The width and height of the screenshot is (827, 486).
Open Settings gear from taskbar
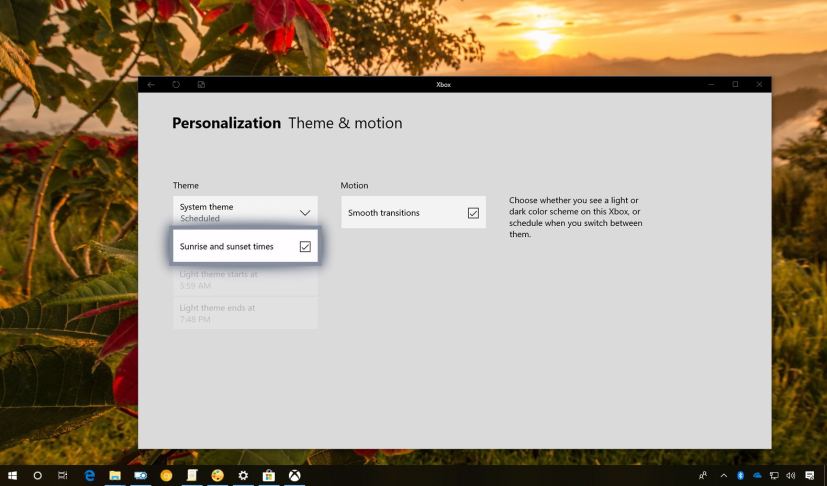pyautogui.click(x=243, y=475)
